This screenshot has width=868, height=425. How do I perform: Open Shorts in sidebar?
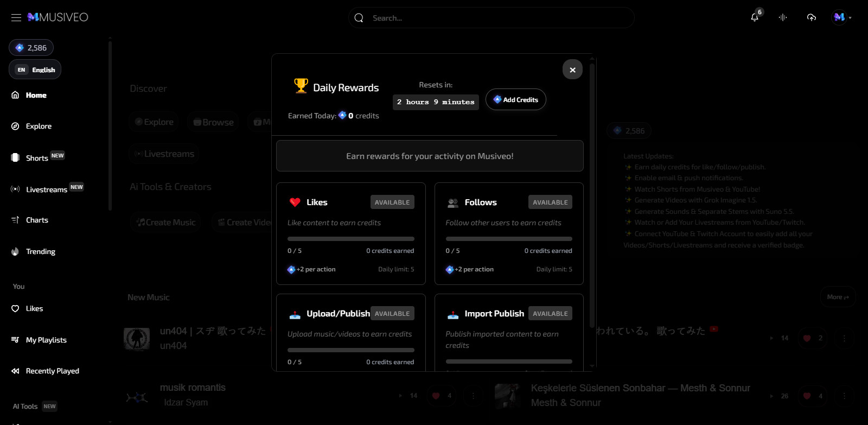[x=37, y=158]
